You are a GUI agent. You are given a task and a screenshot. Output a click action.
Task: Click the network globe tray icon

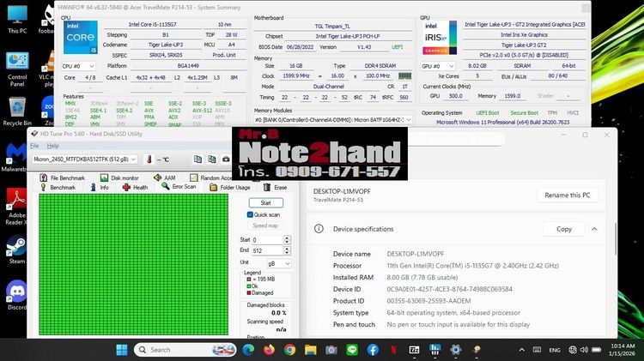point(573,350)
